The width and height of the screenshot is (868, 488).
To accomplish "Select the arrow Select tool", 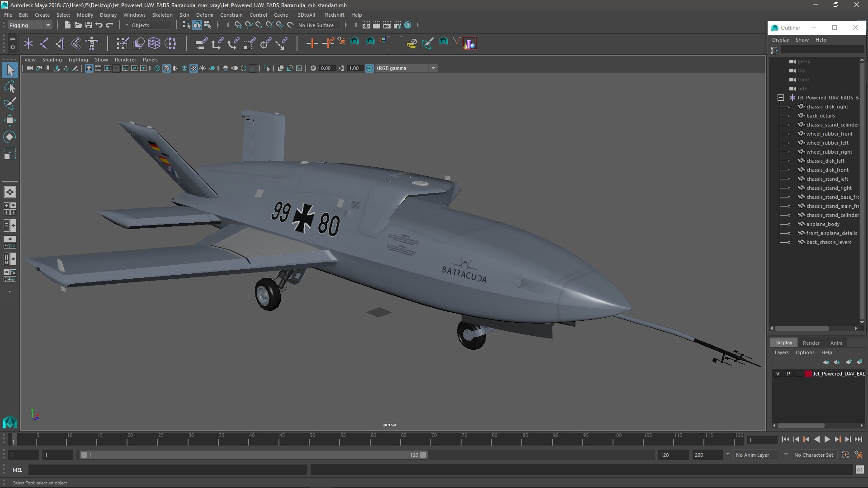I will (x=10, y=70).
